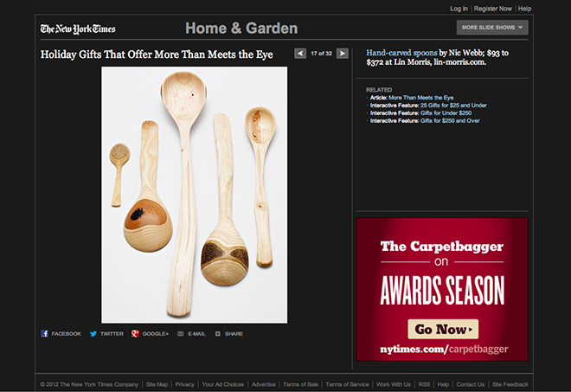Advance to the next slide arrow
571x392 pixels.
coord(343,54)
